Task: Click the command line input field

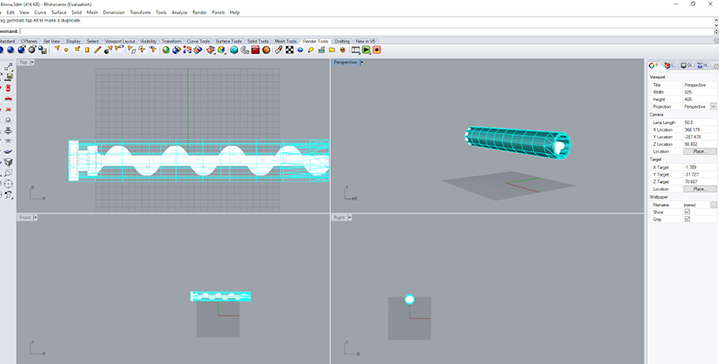Action: [x=367, y=31]
